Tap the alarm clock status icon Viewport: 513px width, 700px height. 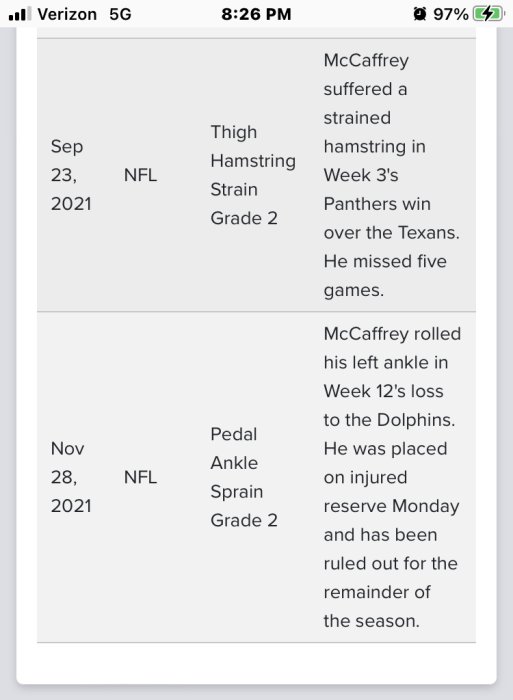tap(419, 14)
